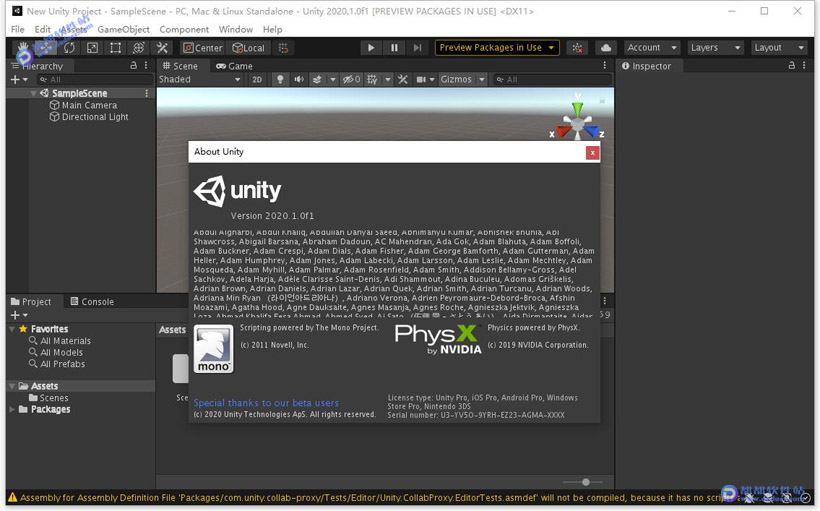
Task: Open Shaded draw mode dropdown
Action: point(200,79)
